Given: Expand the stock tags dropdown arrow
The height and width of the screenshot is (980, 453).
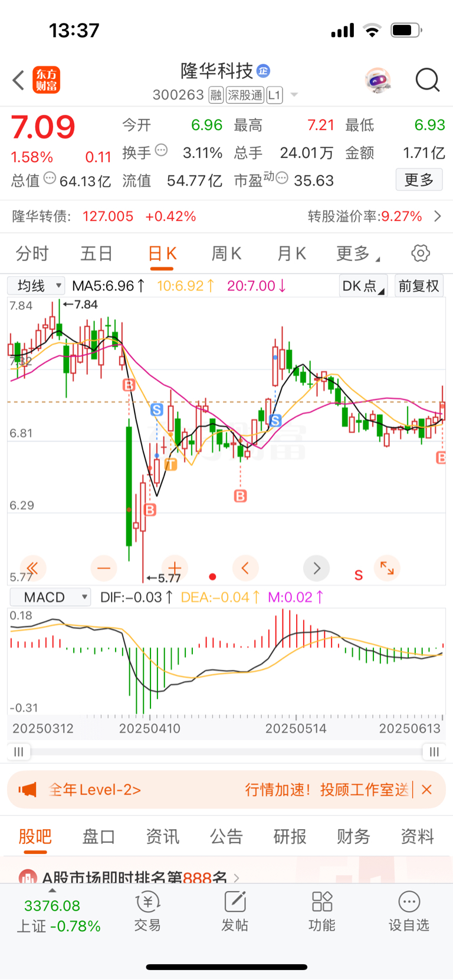Looking at the screenshot, I should (294, 95).
